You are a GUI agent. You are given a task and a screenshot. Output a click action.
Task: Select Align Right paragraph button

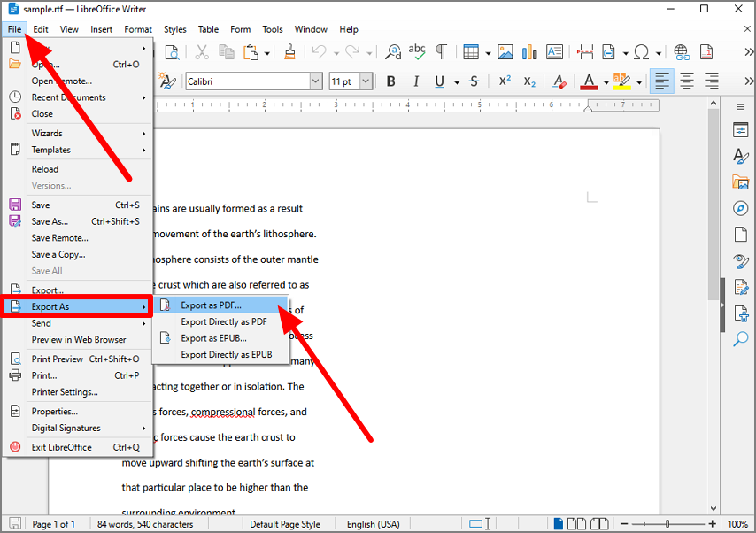coord(712,81)
